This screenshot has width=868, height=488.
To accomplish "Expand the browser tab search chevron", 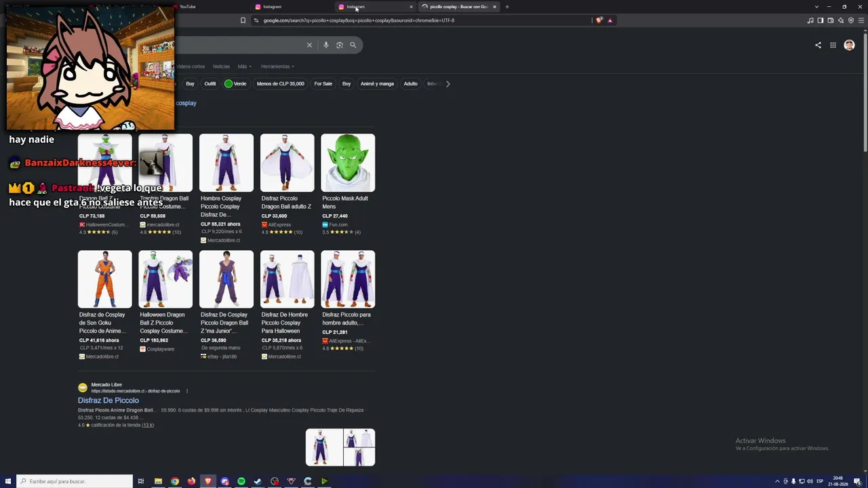I will tap(816, 7).
